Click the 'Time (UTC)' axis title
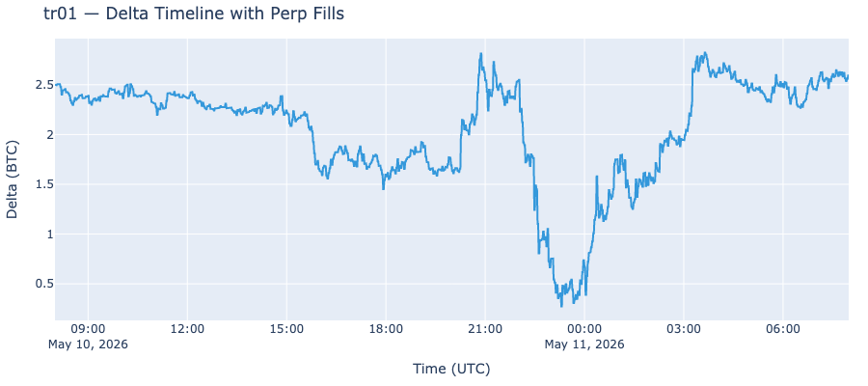This screenshot has height=386, width=868. [451, 369]
